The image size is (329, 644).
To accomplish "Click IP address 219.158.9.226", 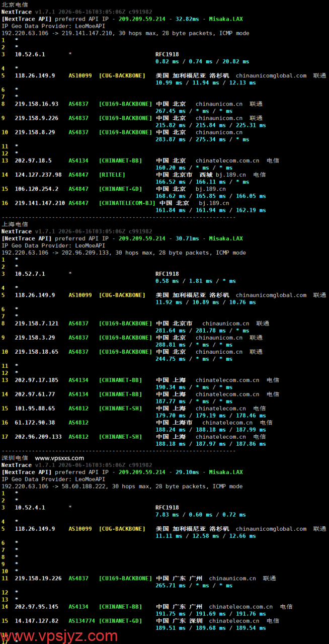I will pyautogui.click(x=37, y=118).
